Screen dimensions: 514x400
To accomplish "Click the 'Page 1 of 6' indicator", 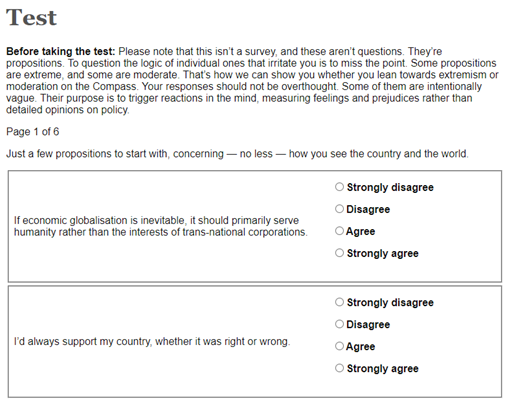I will pyautogui.click(x=32, y=132).
